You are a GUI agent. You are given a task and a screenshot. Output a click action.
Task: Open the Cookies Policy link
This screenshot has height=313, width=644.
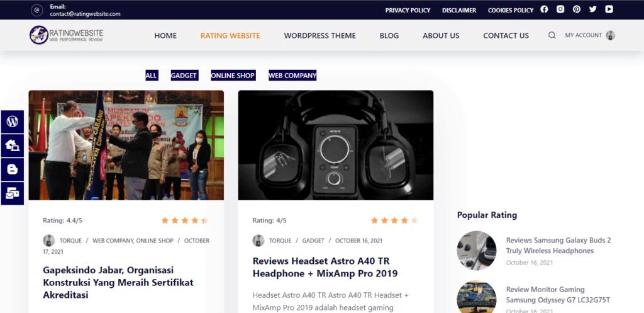tap(511, 10)
